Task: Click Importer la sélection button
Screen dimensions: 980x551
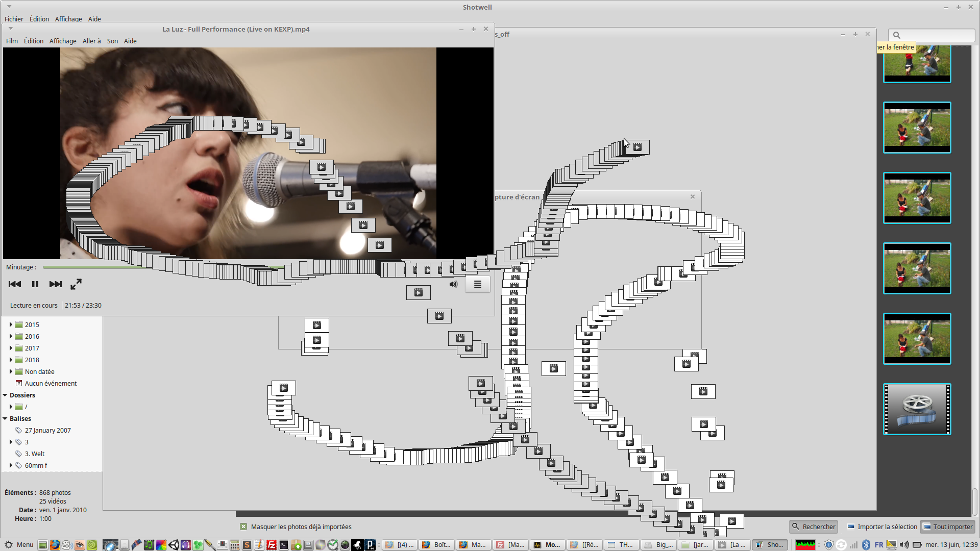Action: (882, 527)
